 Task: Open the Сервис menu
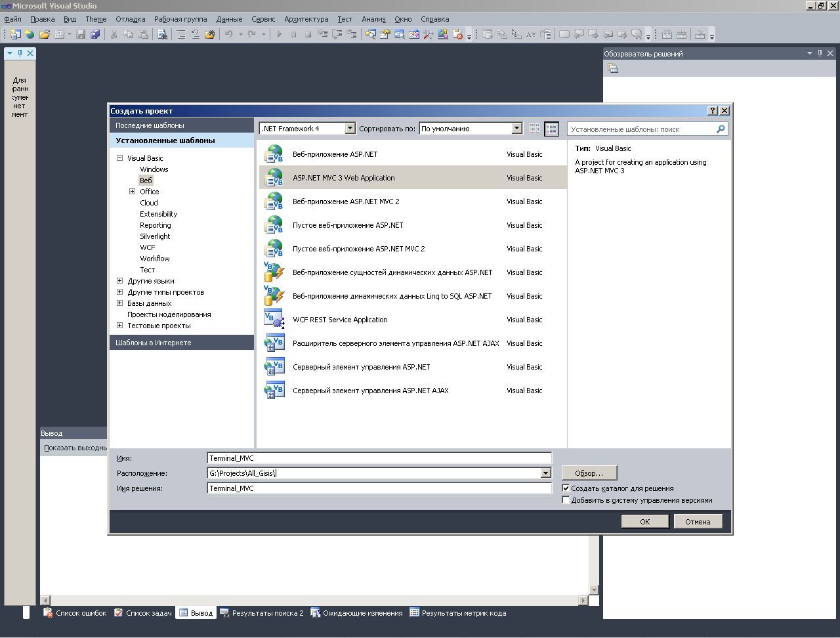263,19
